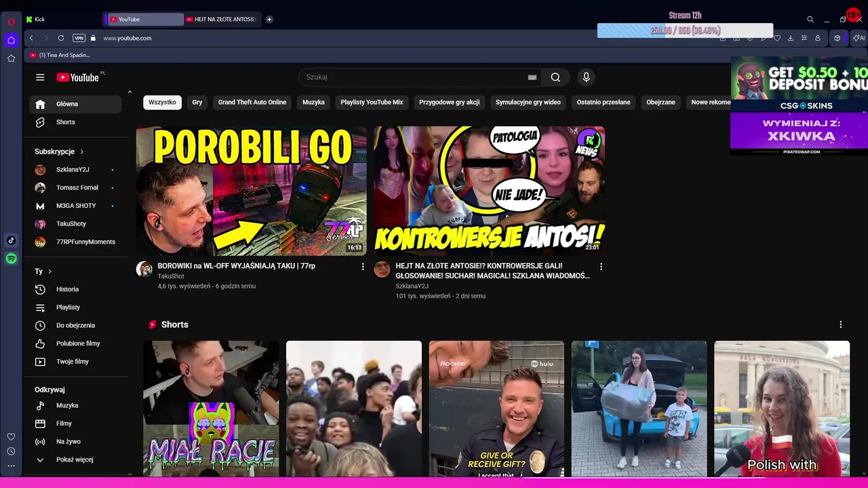Image resolution: width=868 pixels, height=488 pixels.
Task: Click the browser forward arrow
Action: 46,38
